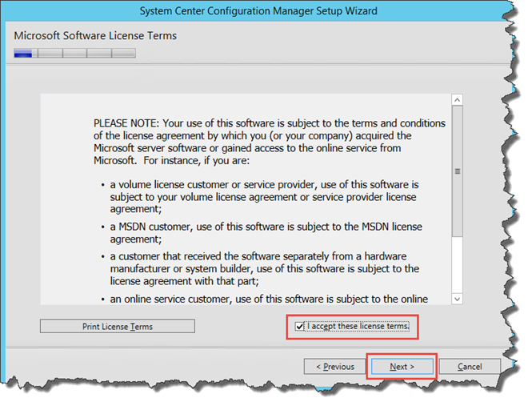Click the license text scrollbar up arrow
This screenshot has height=406, width=532.
[458, 100]
